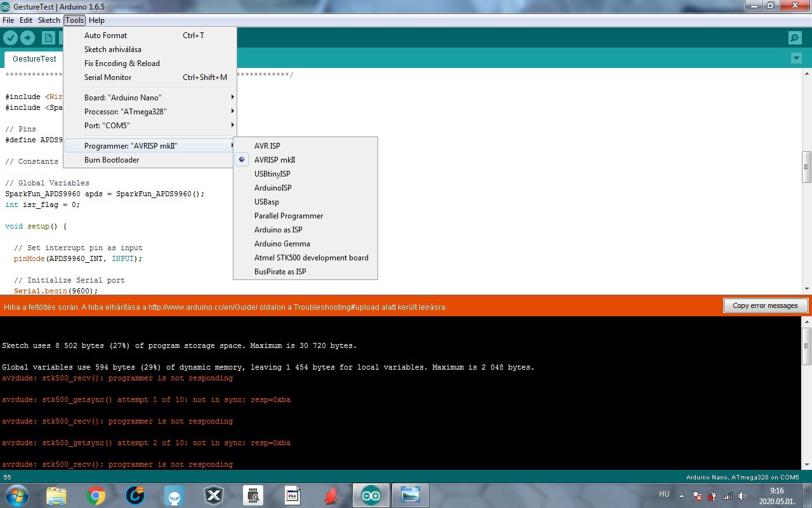The height and width of the screenshot is (508, 812).
Task: Select BusPirate as ISP programmer
Action: [x=306, y=272]
